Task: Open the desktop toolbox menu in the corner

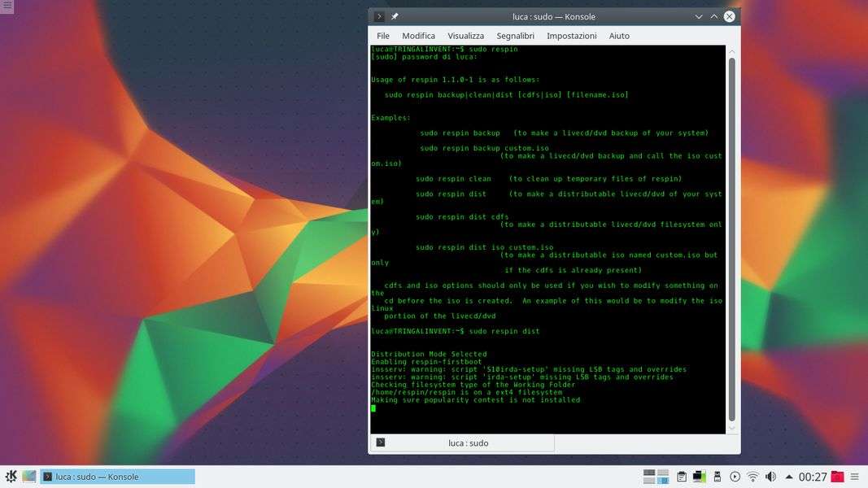Action: [x=7, y=7]
